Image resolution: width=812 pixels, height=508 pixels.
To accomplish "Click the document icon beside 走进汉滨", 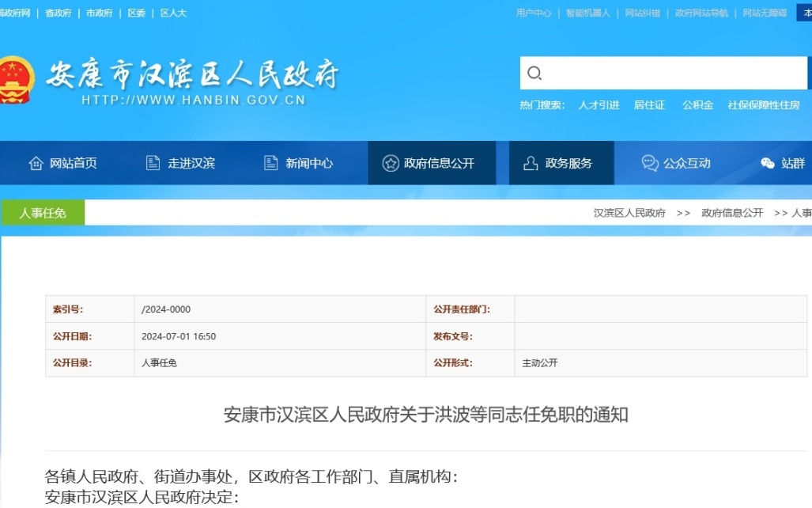I will [x=153, y=163].
